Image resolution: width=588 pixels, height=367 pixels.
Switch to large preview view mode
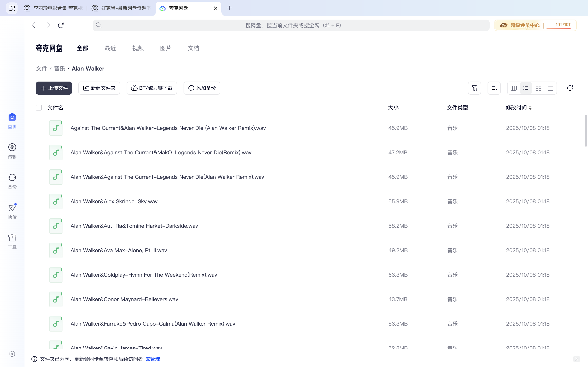pos(551,88)
